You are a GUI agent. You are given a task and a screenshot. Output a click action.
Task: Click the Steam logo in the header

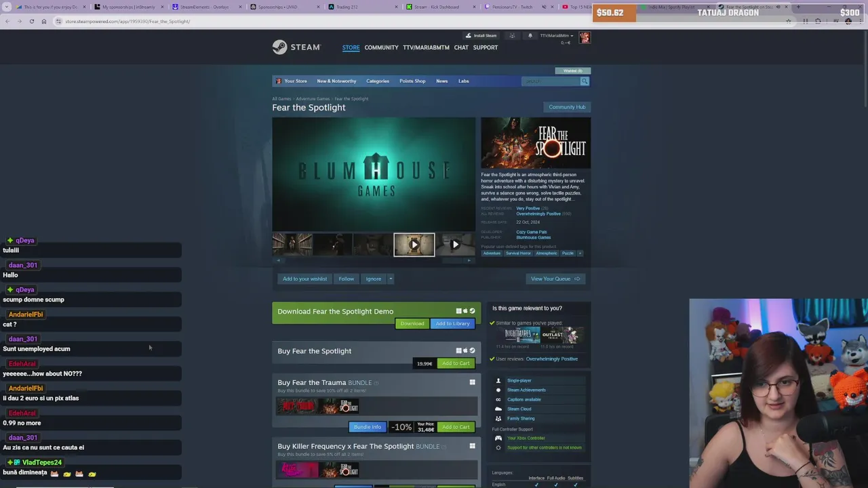pos(296,47)
